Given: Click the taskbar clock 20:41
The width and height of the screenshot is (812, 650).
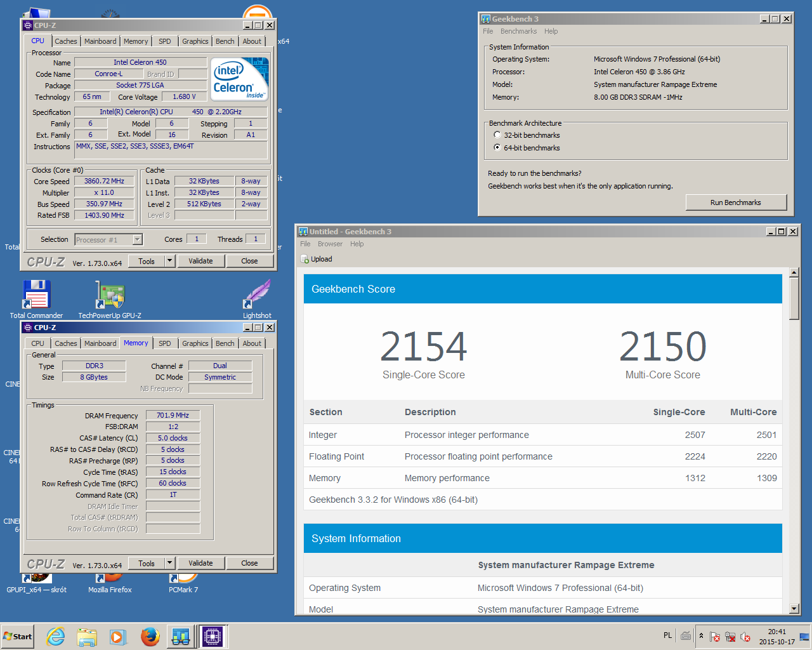Looking at the screenshot, I should click(776, 632).
